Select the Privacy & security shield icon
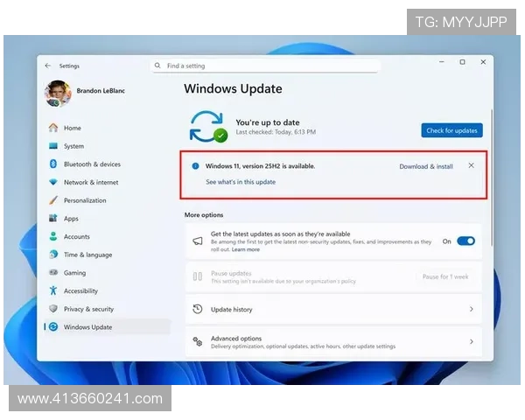This screenshot has height=420, width=525. [53, 309]
